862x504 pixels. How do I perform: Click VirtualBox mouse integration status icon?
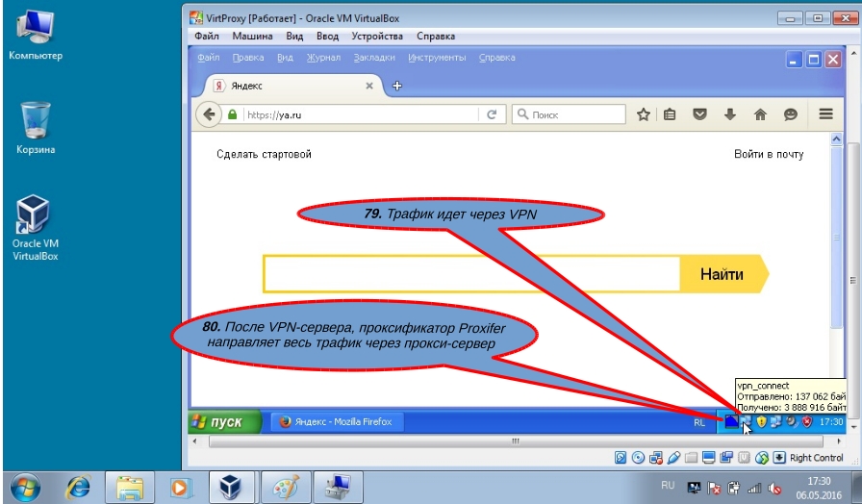point(761,457)
